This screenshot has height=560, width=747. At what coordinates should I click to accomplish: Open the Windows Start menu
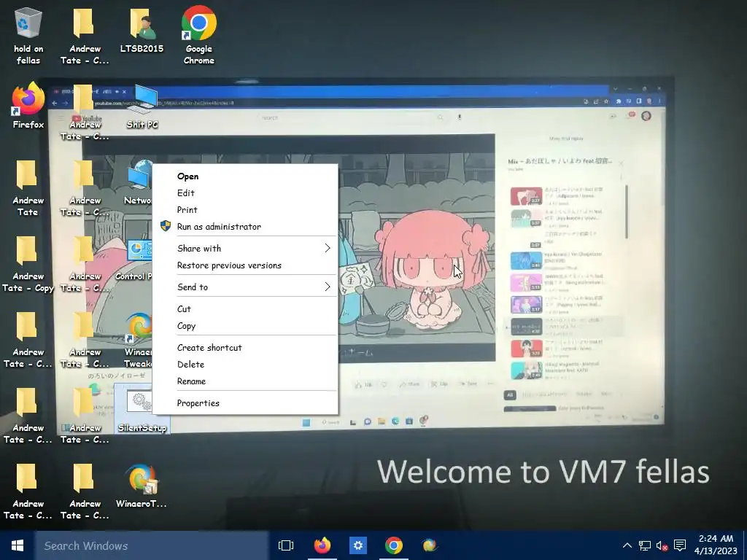[18, 545]
